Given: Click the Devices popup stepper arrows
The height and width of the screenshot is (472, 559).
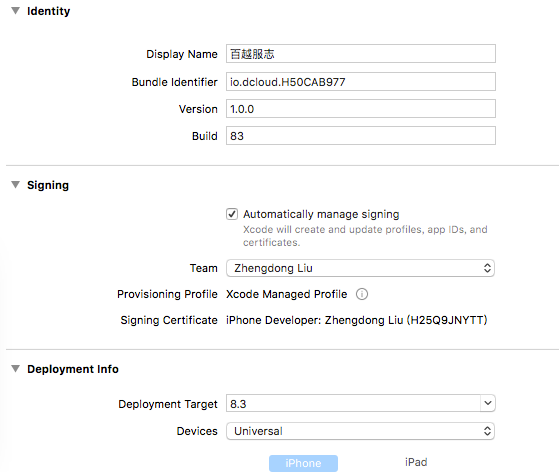Looking at the screenshot, I should (487, 431).
